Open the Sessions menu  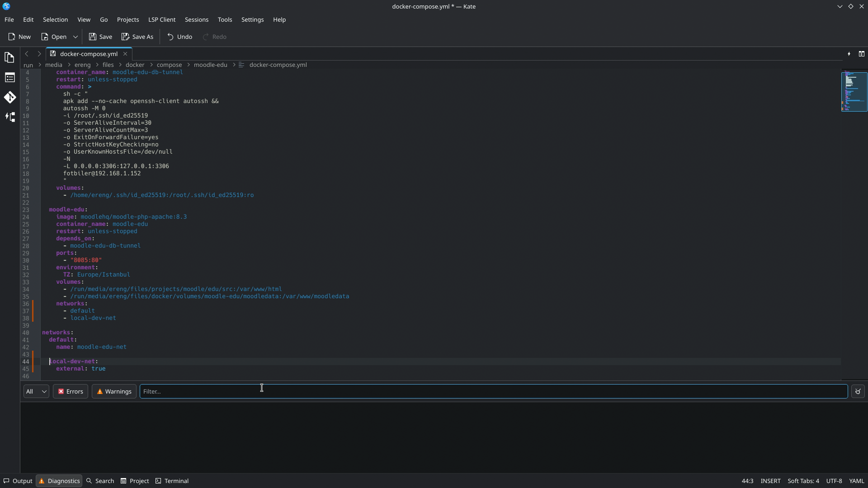197,19
